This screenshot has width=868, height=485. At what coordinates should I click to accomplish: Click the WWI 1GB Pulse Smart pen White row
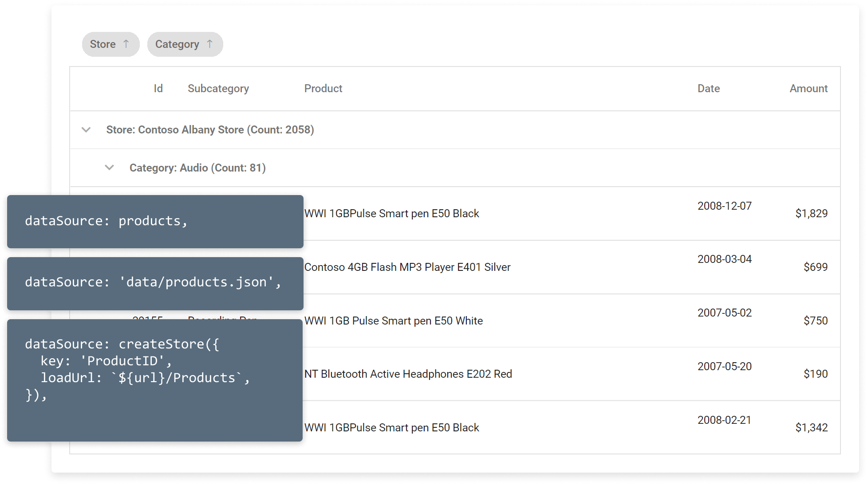[393, 321]
